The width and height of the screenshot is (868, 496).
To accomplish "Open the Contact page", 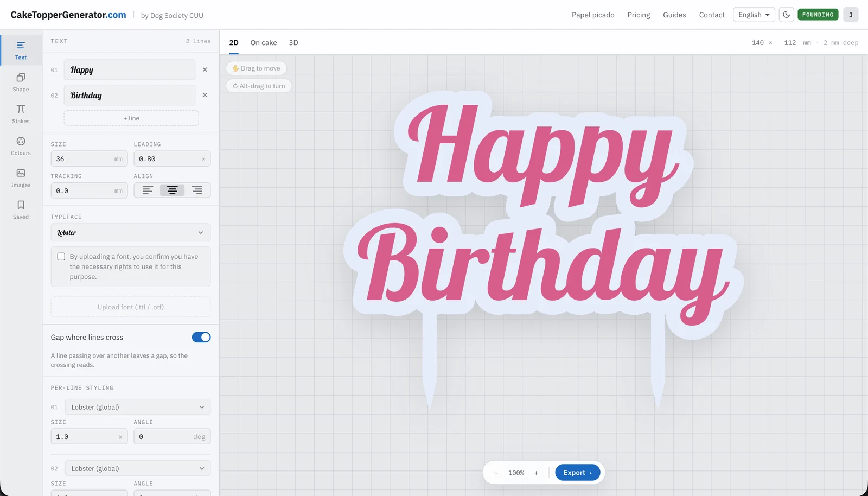I will click(x=712, y=15).
